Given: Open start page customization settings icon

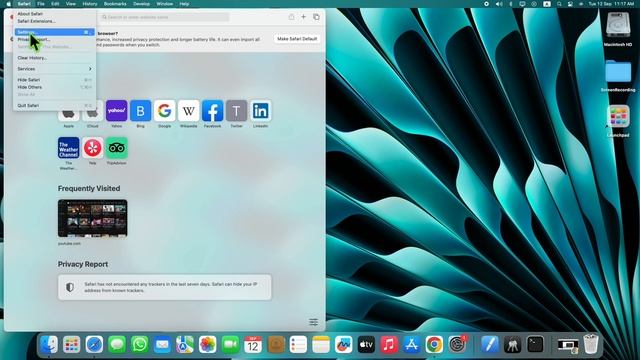Looking at the screenshot, I should [313, 322].
